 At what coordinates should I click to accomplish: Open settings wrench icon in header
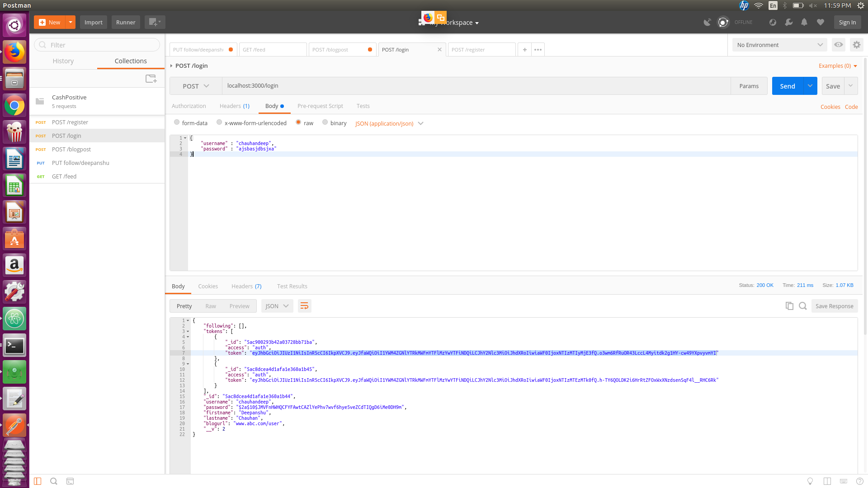pyautogui.click(x=788, y=22)
